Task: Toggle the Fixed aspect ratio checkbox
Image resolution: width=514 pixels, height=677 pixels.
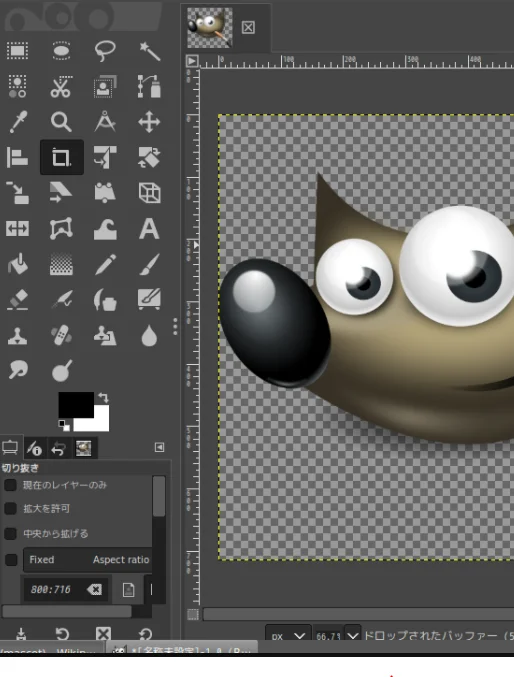Action: point(11,560)
